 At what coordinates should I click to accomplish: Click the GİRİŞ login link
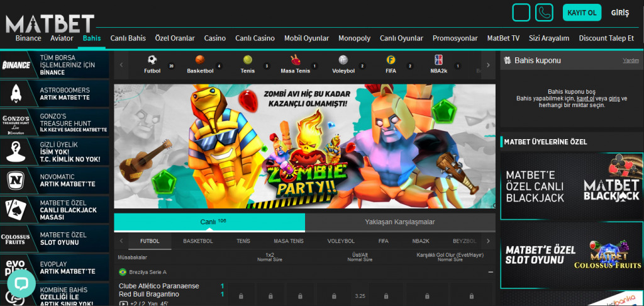(619, 13)
